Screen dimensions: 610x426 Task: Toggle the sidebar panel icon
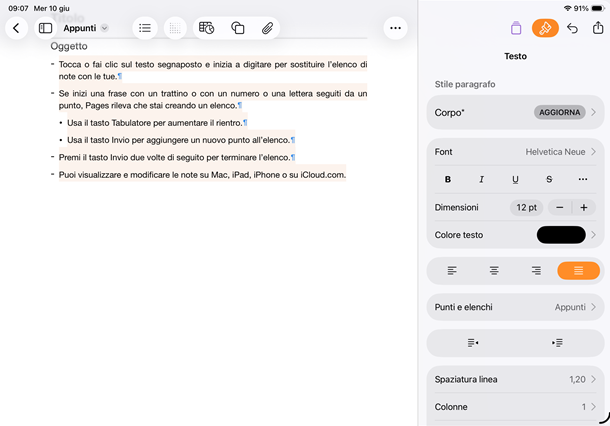click(x=46, y=28)
